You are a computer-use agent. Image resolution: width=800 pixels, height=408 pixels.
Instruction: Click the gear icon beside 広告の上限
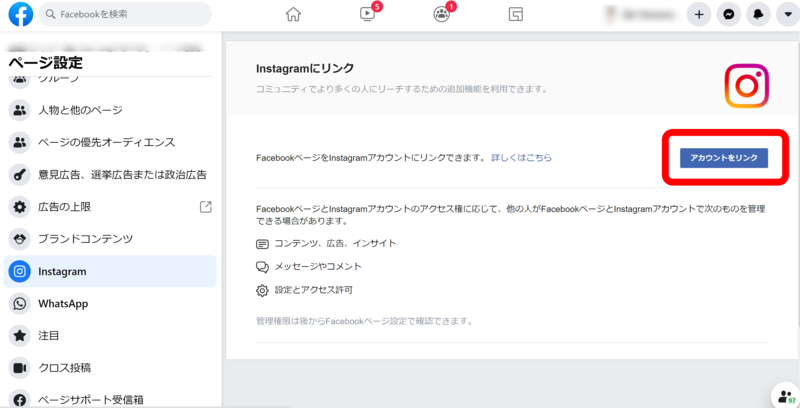[x=20, y=207]
